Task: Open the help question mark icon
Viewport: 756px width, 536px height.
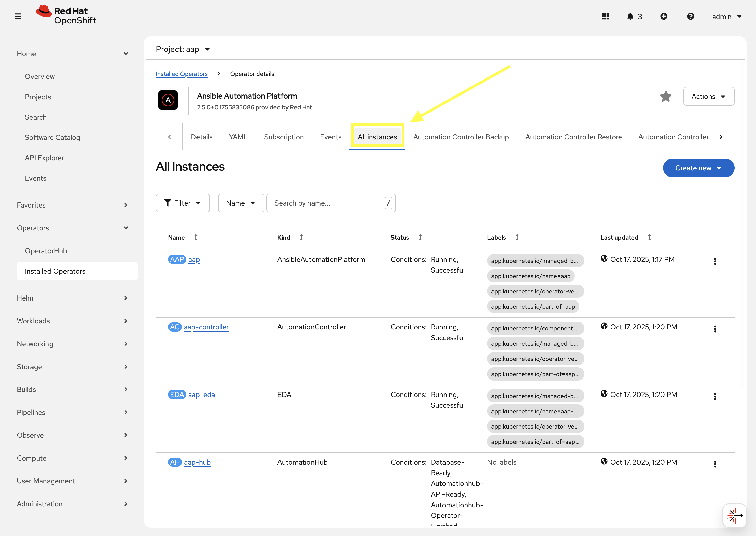Action: pyautogui.click(x=690, y=16)
